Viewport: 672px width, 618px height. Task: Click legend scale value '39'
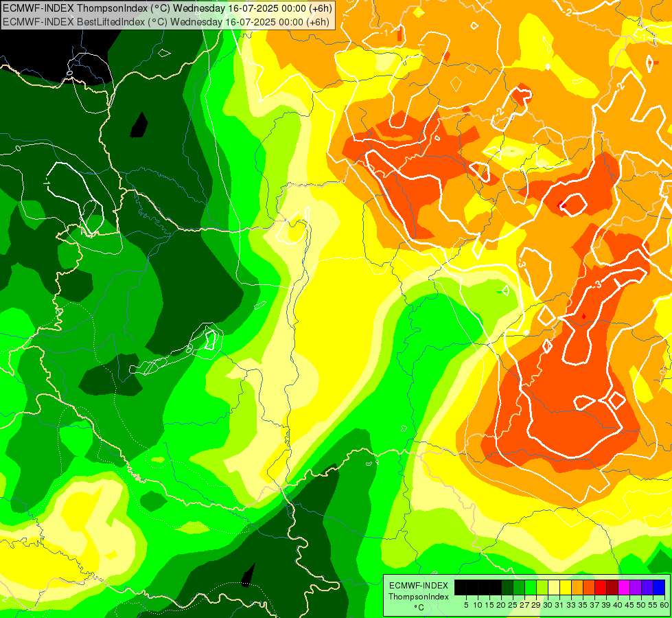(x=606, y=605)
